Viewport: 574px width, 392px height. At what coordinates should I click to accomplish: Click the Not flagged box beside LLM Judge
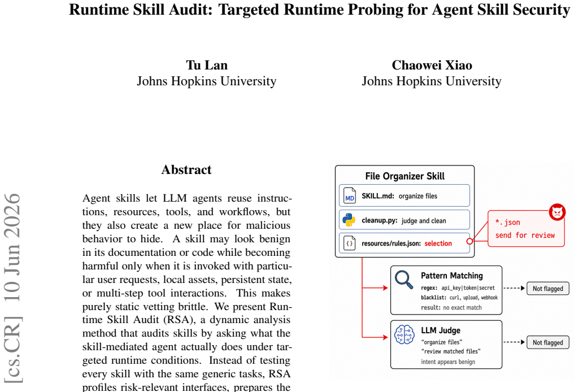[x=547, y=342]
